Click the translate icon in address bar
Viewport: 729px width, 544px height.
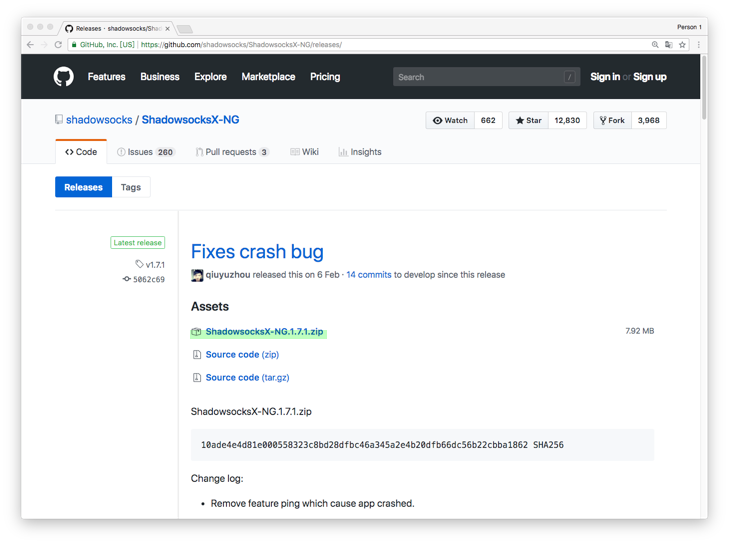[669, 45]
